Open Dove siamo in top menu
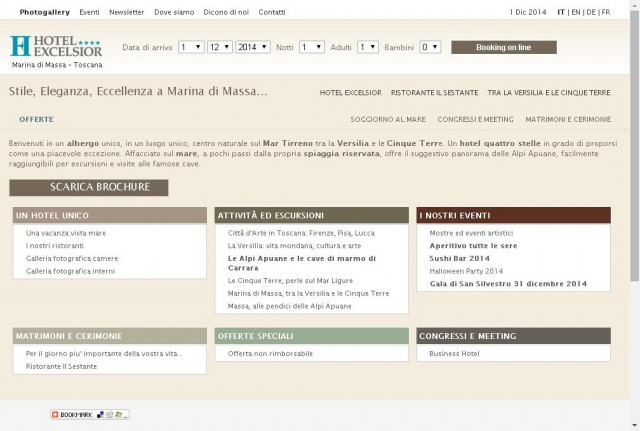 [174, 12]
